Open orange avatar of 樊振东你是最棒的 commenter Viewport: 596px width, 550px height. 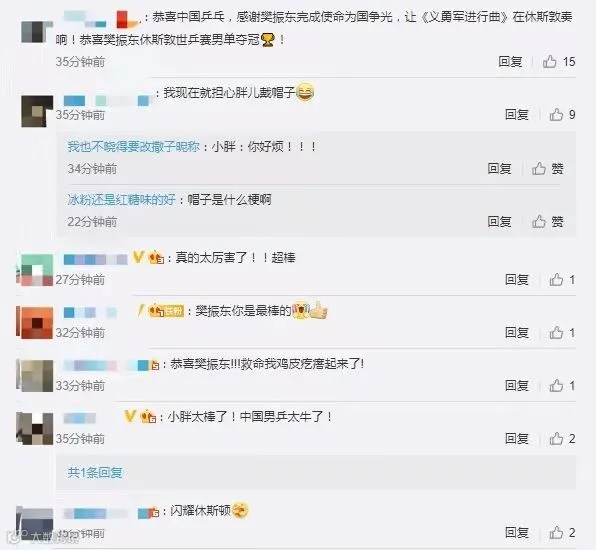tap(35, 322)
